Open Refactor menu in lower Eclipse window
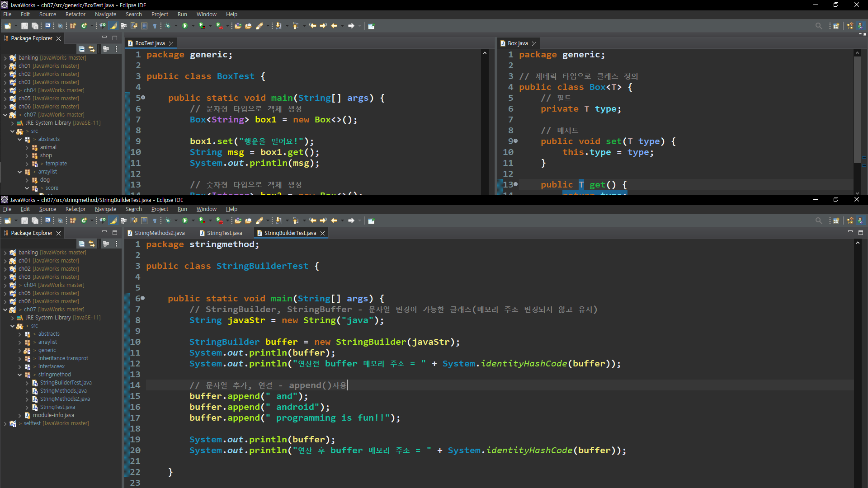 tap(75, 209)
